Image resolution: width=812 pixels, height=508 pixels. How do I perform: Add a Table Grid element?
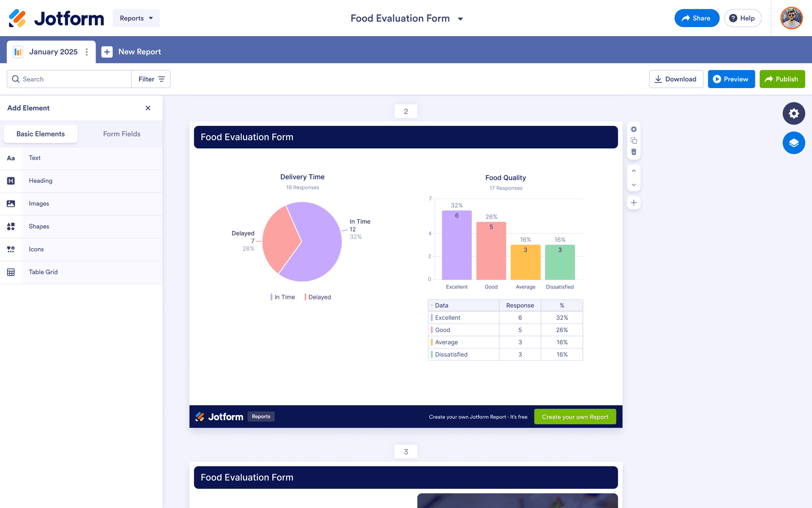81,272
